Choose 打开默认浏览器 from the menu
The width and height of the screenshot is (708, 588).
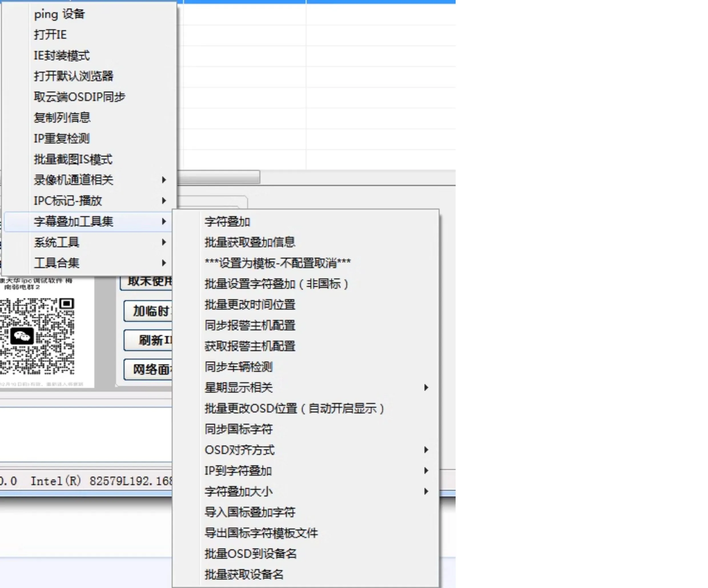pos(74,76)
